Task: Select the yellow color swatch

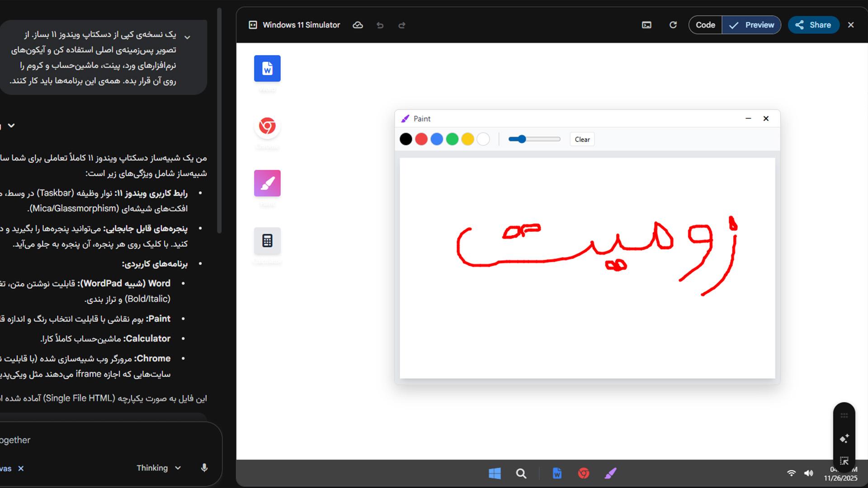Action: (x=468, y=139)
